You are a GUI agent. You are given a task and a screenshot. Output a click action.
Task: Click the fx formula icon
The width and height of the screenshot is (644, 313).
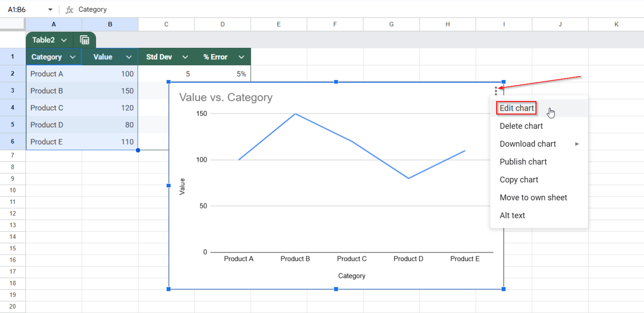(69, 9)
